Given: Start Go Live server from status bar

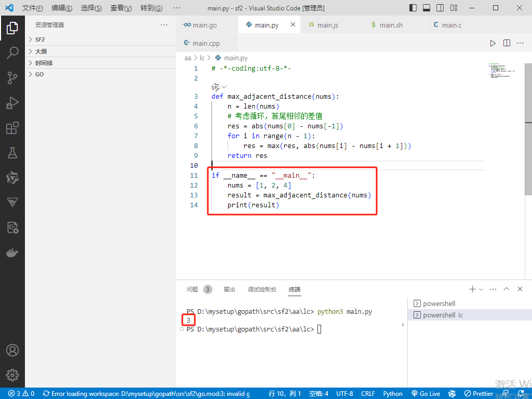Looking at the screenshot, I should coord(426,394).
